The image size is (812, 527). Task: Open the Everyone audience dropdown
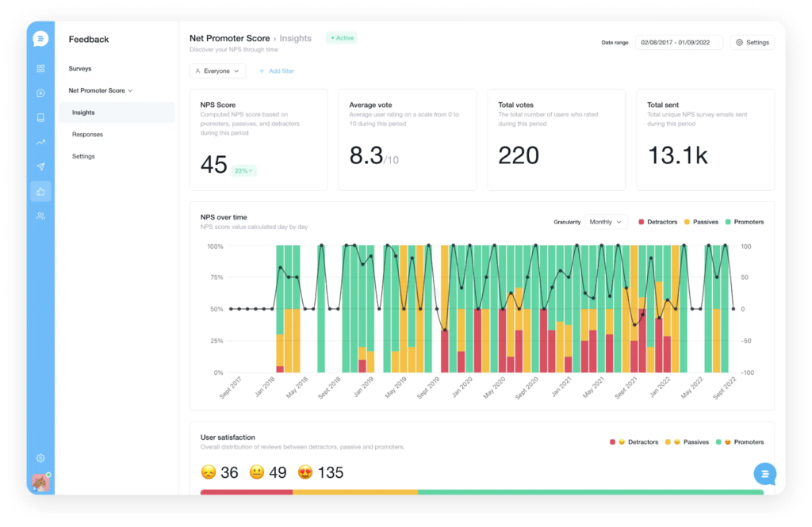point(217,71)
